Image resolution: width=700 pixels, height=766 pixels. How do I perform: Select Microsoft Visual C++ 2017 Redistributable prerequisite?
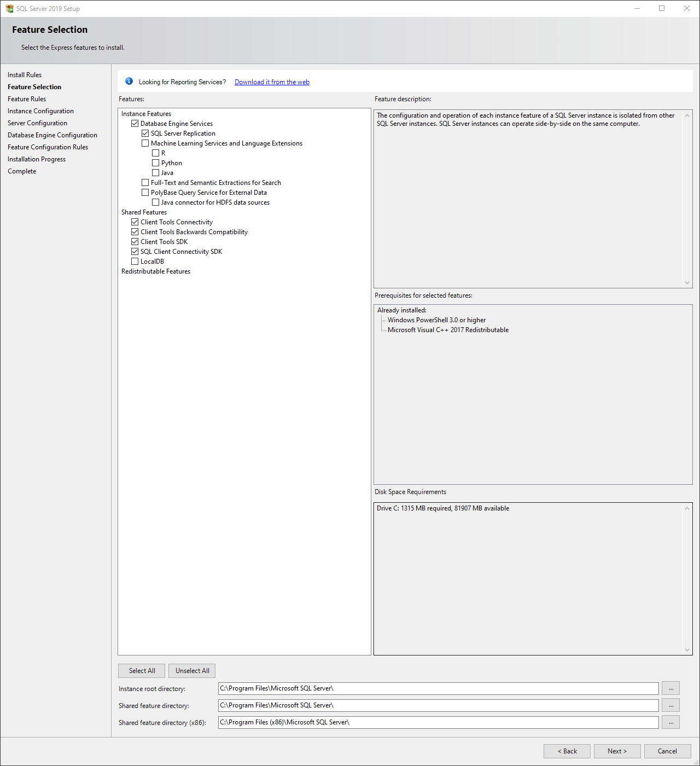(448, 330)
